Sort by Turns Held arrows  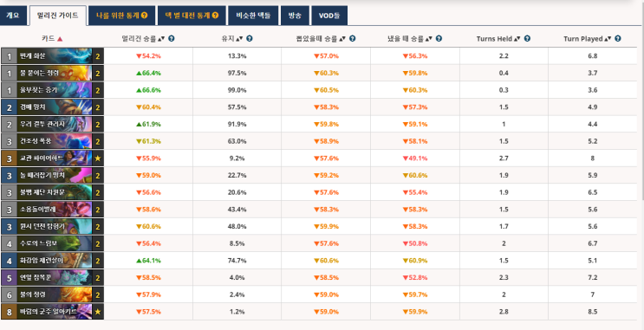pyautogui.click(x=517, y=39)
